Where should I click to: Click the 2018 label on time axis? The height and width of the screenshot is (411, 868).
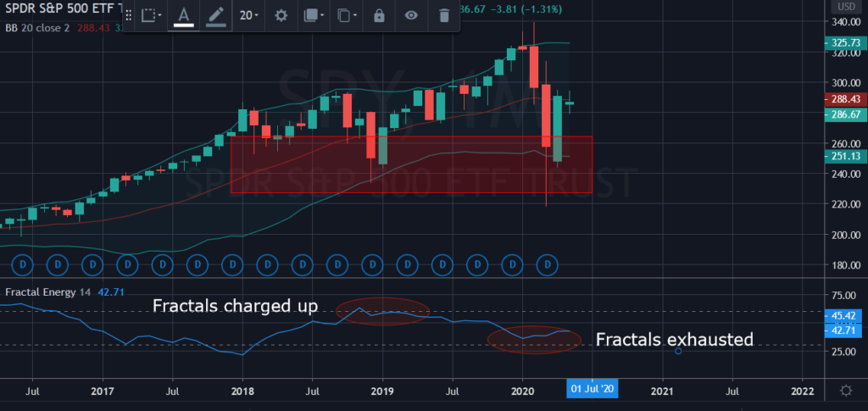tap(242, 392)
